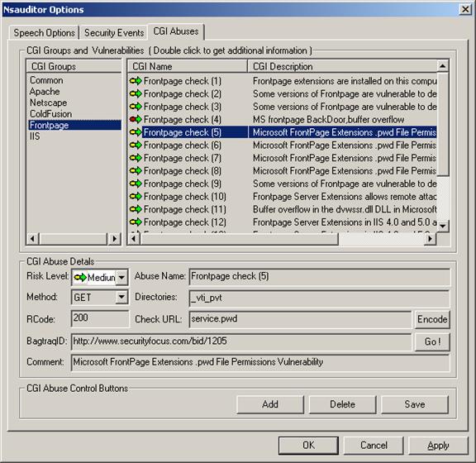Click the Delete button

coord(342,404)
